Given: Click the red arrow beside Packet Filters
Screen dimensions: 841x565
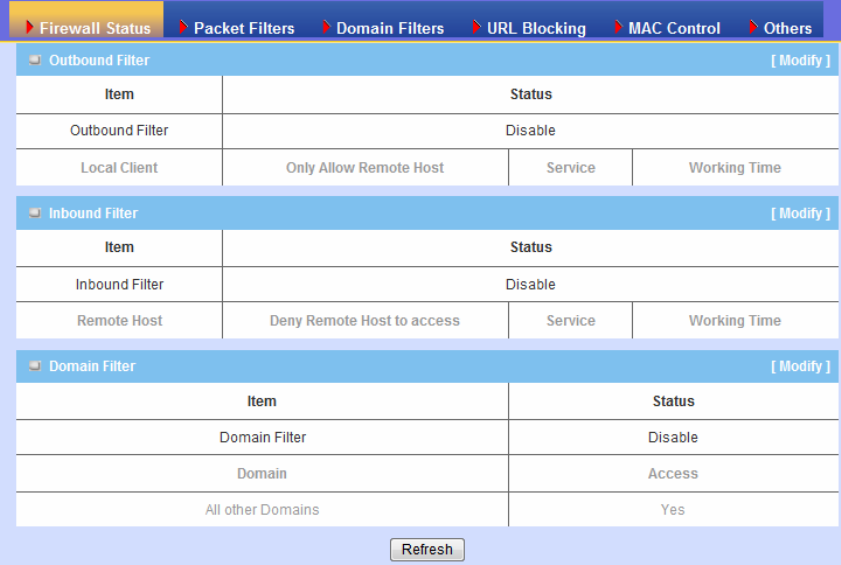Looking at the screenshot, I should click(183, 27).
